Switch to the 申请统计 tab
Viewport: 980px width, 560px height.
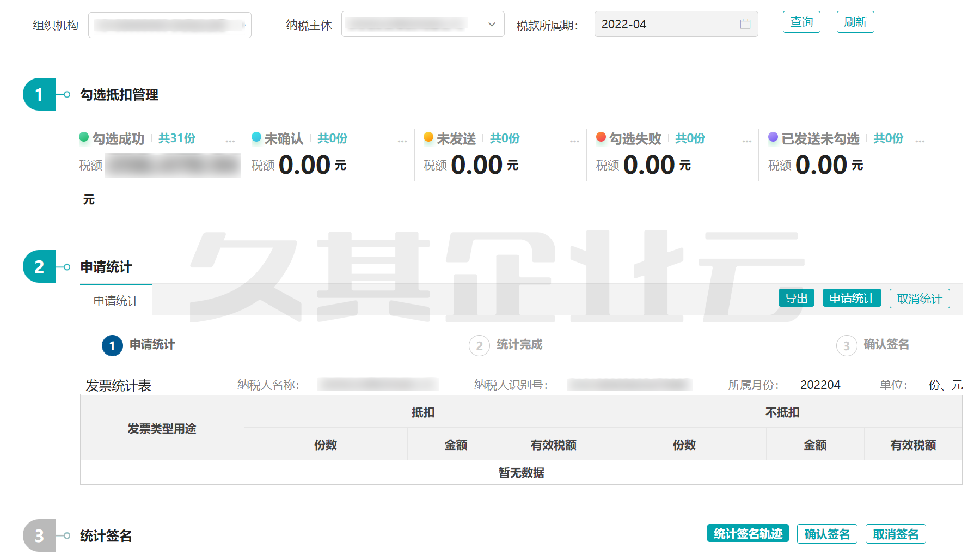116,301
